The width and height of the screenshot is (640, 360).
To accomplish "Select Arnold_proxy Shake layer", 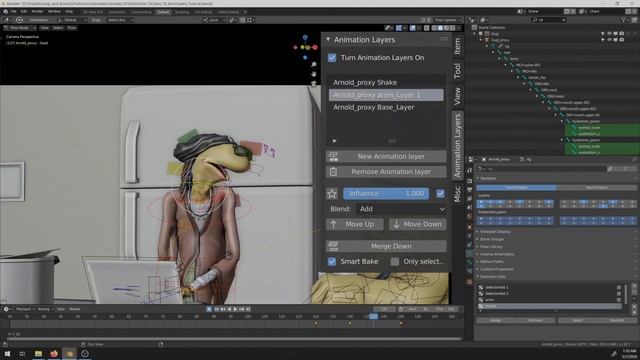I will click(x=386, y=82).
